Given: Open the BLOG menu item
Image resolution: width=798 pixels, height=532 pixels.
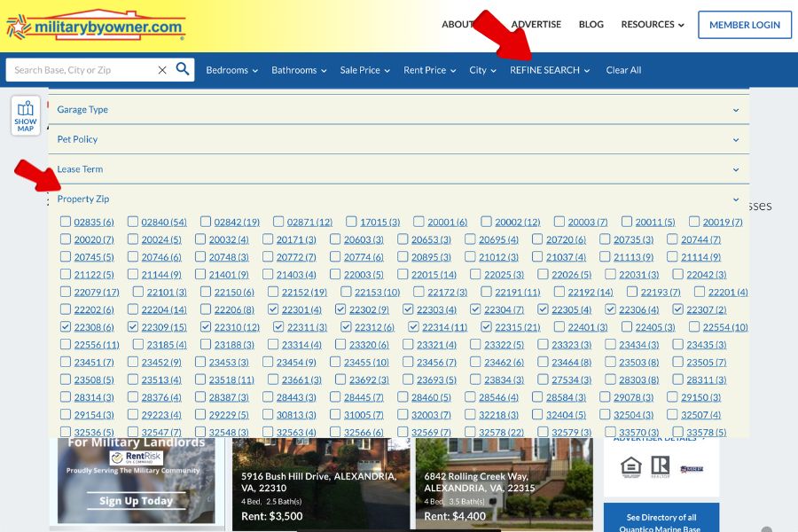Looking at the screenshot, I should [591, 24].
